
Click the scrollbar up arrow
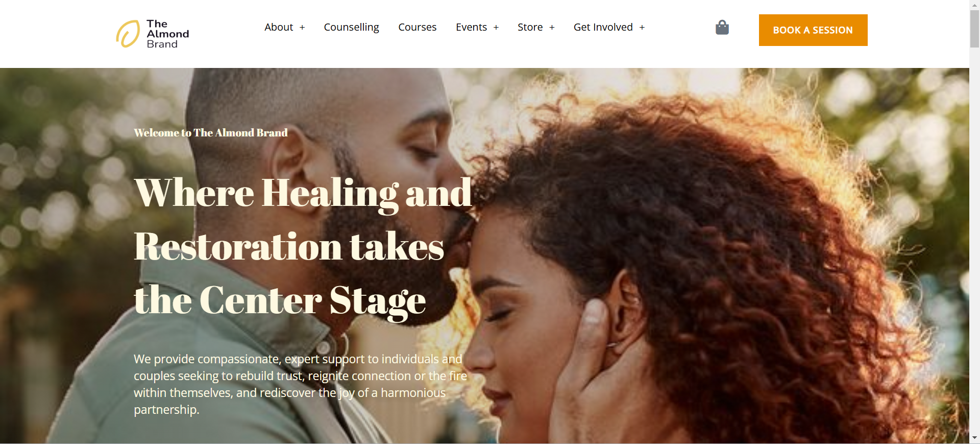pos(974,5)
